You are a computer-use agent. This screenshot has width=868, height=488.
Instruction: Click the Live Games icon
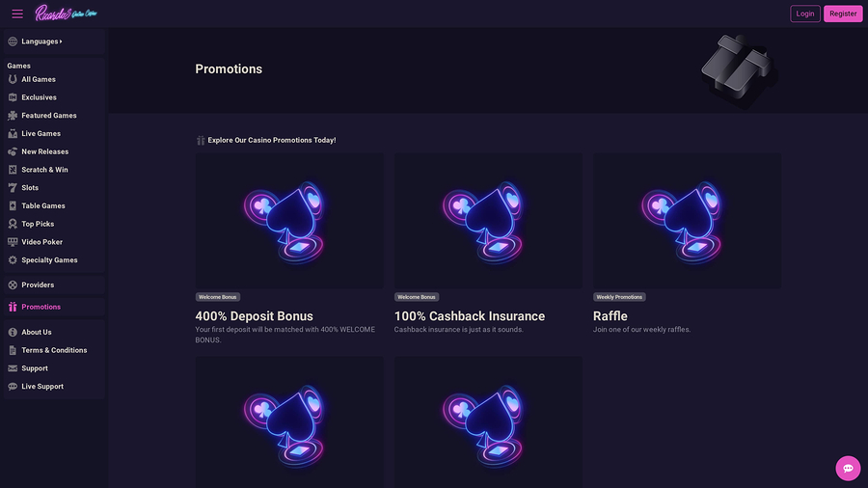pos(13,134)
